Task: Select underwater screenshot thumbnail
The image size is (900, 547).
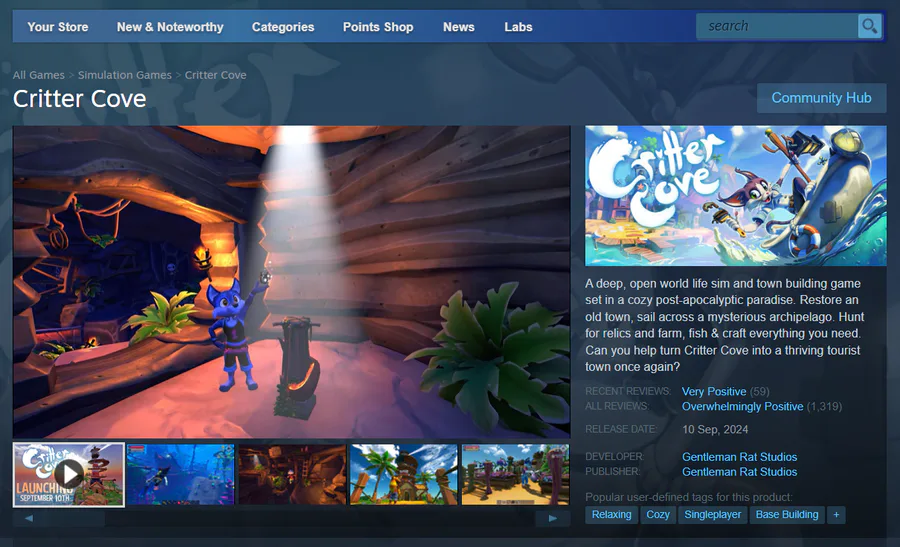Action: [x=180, y=475]
